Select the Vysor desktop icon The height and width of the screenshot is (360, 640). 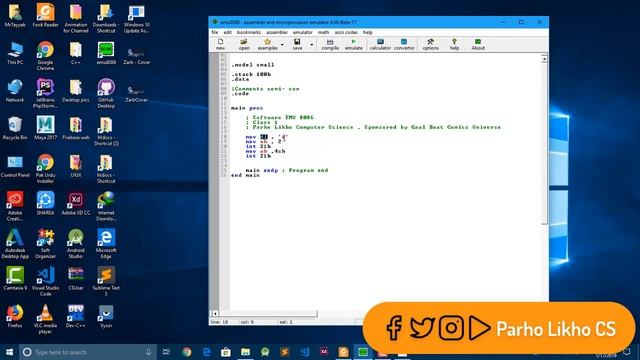[106, 316]
